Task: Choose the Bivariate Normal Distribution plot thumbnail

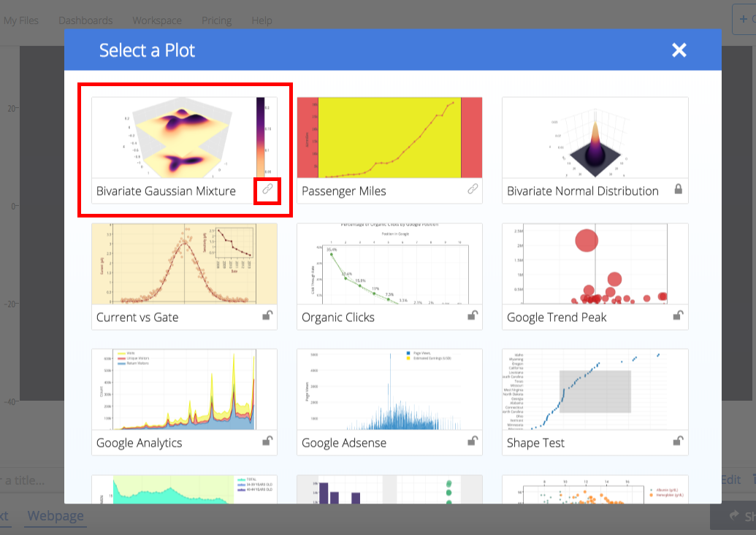Action: coord(595,137)
